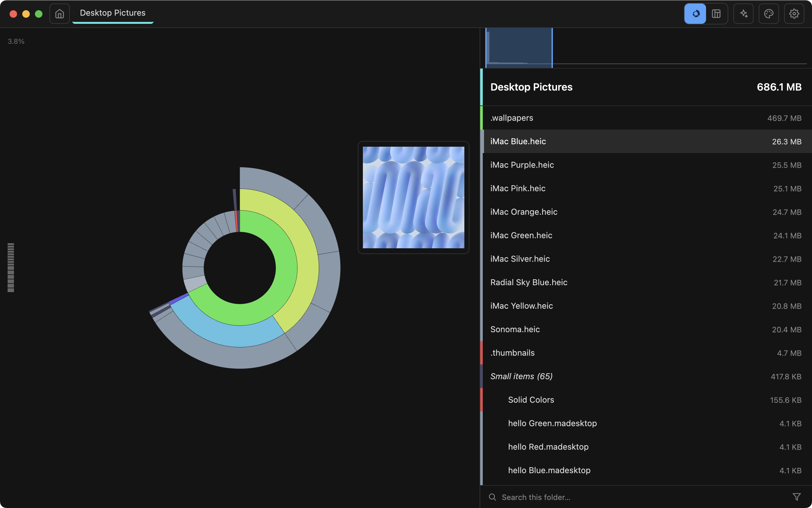The height and width of the screenshot is (508, 812).
Task: Click the 155.6 KB size value
Action: click(785, 400)
